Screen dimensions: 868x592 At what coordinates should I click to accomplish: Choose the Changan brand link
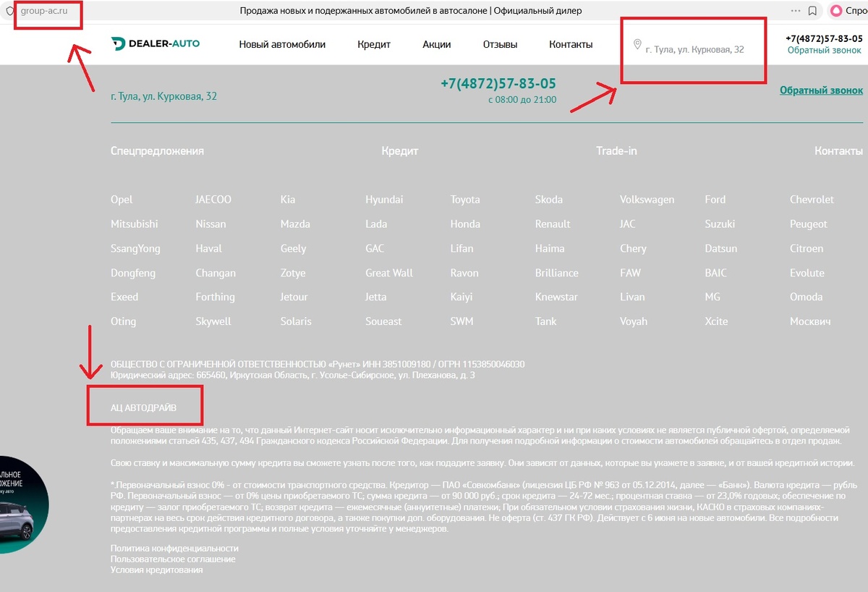click(216, 274)
